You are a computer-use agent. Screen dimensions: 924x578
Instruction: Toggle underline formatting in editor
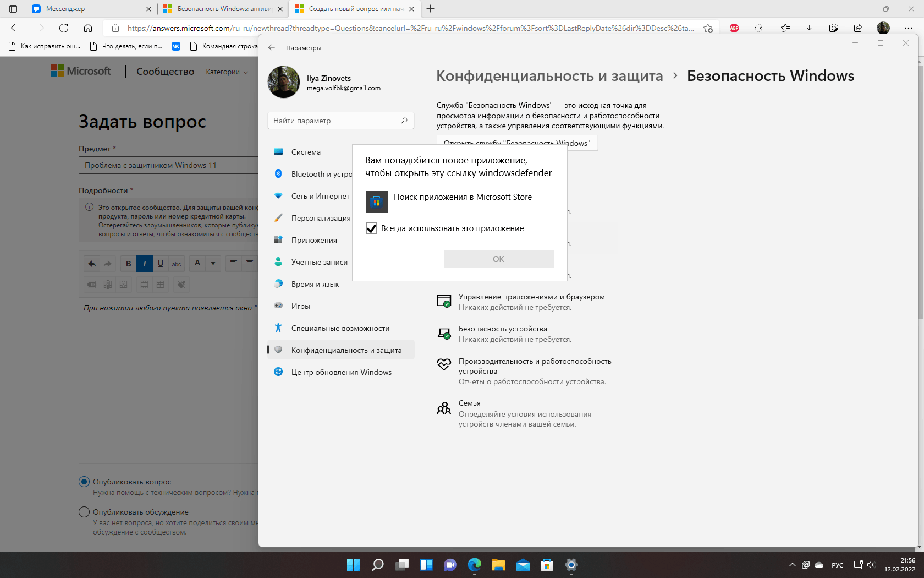(x=161, y=264)
